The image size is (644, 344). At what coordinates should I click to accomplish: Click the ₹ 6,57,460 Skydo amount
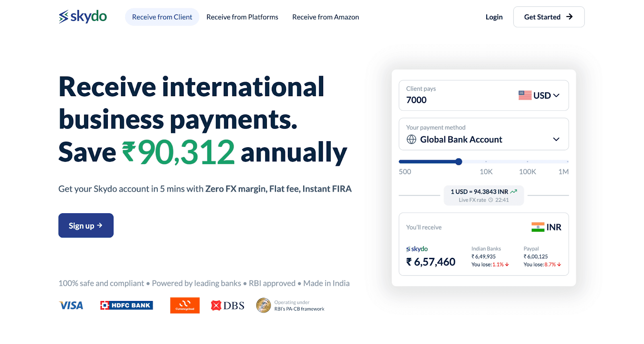coord(431,262)
